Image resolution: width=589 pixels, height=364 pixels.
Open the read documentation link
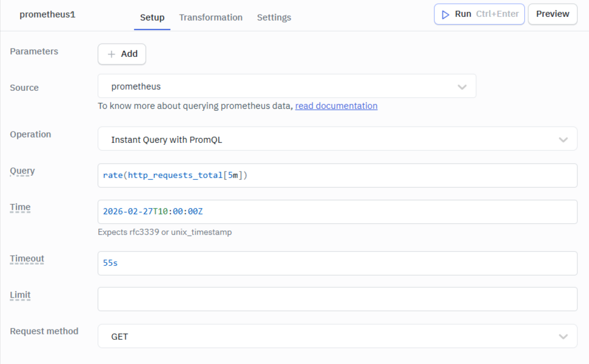pos(336,106)
